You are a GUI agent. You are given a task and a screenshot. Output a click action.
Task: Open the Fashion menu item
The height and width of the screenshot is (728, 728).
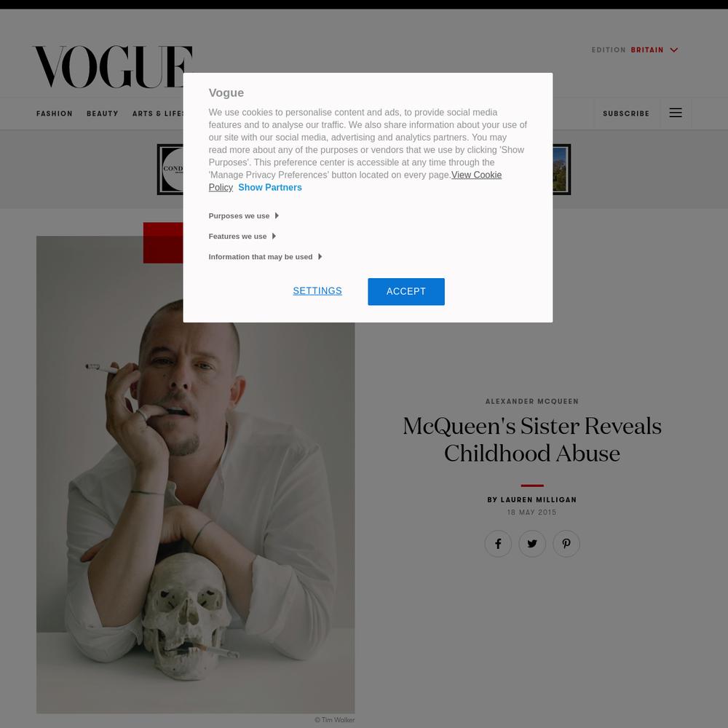[x=55, y=114]
